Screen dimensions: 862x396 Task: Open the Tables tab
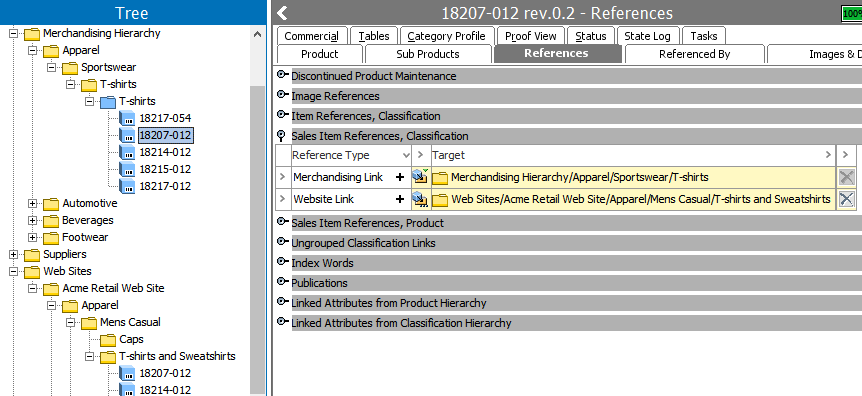(374, 36)
